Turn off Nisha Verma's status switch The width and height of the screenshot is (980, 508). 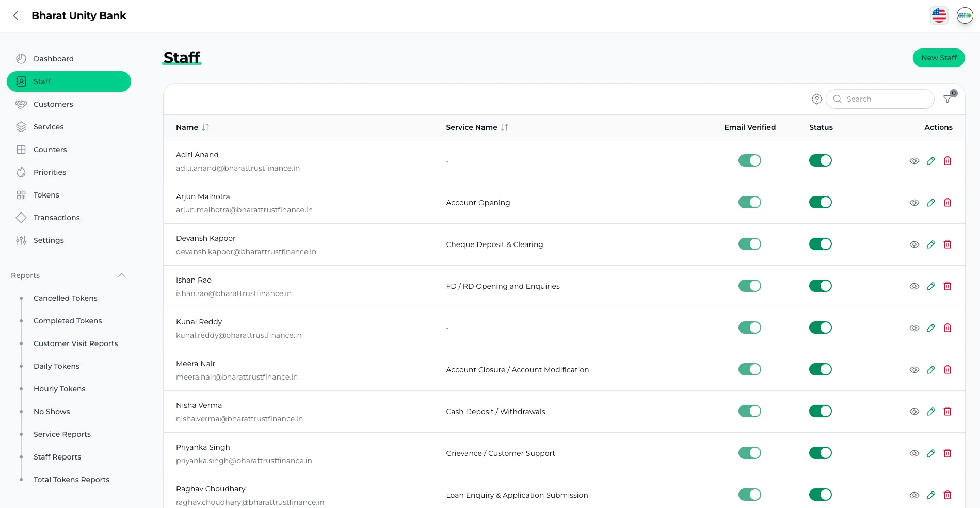pos(820,412)
